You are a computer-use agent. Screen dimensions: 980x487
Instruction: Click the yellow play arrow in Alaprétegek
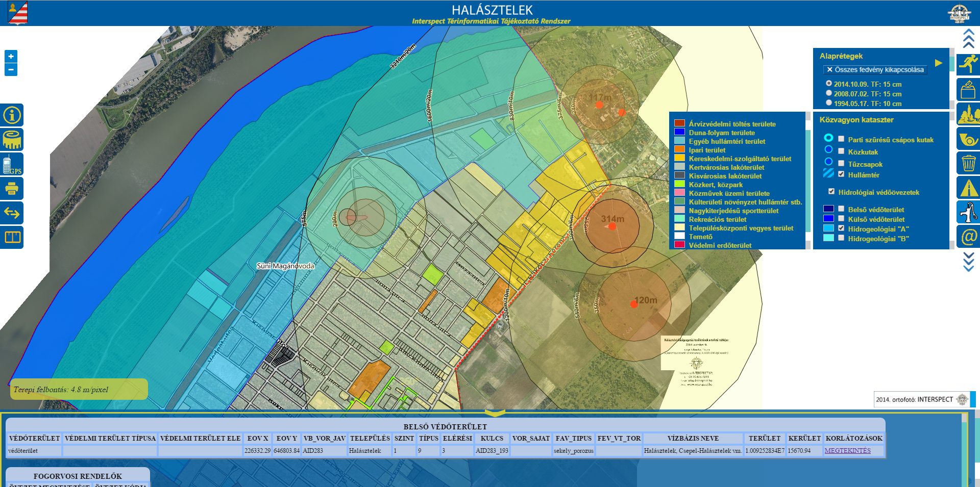click(x=938, y=63)
